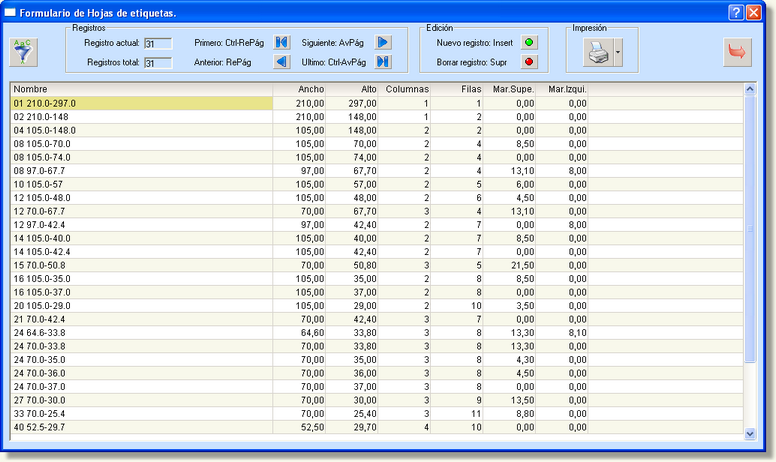
Task: Click the Mar.Izqui. column header
Action: tap(561, 90)
